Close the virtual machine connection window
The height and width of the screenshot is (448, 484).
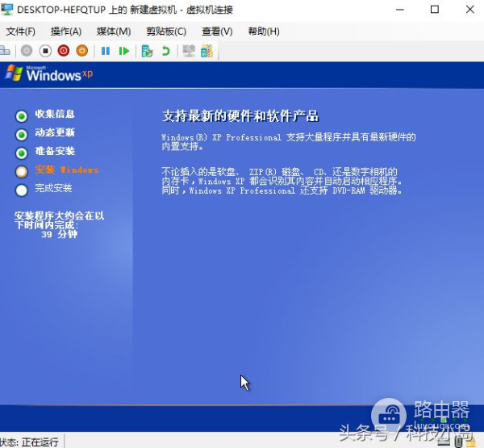point(470,10)
